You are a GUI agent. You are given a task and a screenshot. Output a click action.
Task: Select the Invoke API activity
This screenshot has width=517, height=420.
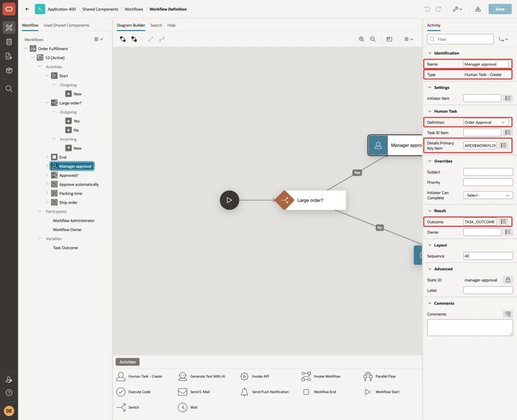click(254, 376)
